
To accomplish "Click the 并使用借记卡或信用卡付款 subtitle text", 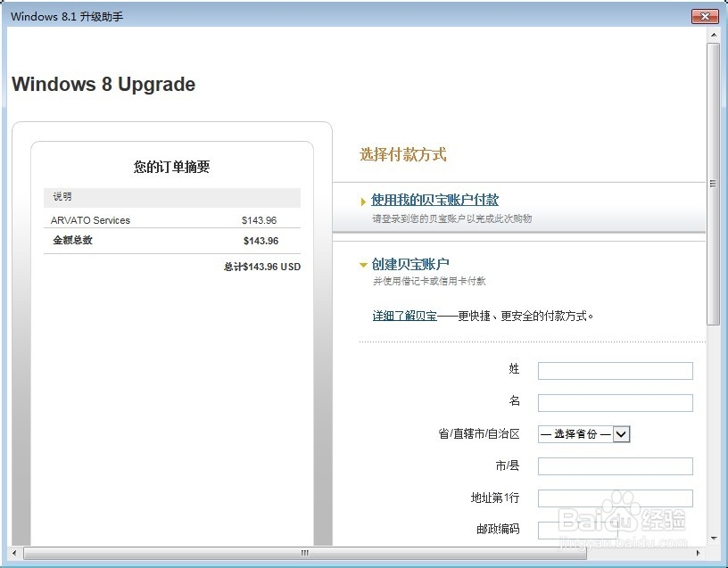I will click(429, 281).
